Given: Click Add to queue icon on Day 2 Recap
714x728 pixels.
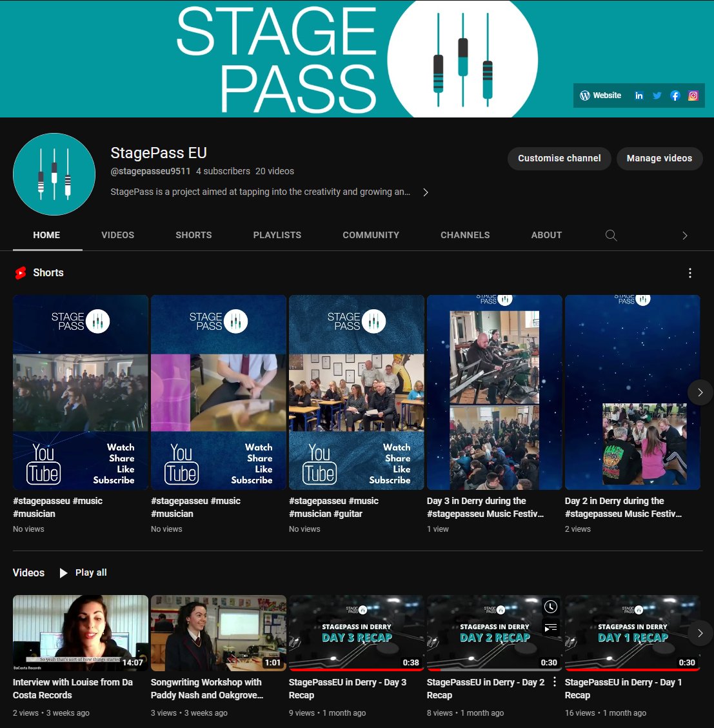Looking at the screenshot, I should [551, 628].
